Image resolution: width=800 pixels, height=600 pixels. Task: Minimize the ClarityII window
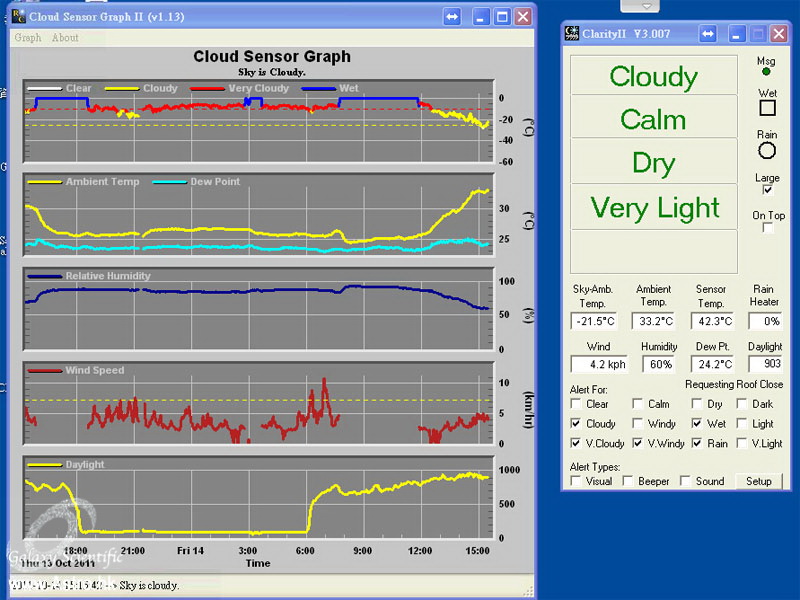[x=736, y=34]
